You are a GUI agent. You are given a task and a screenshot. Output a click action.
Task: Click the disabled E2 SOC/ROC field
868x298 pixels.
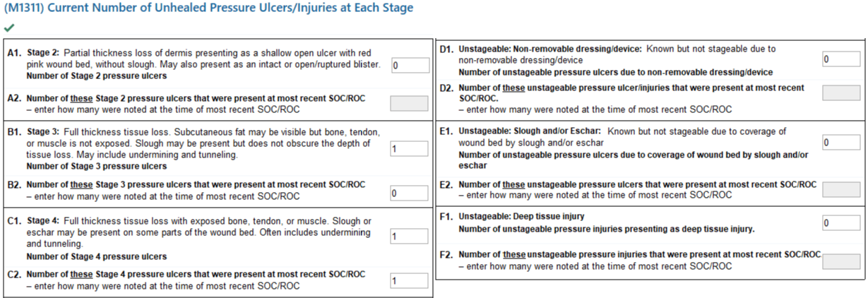841,189
